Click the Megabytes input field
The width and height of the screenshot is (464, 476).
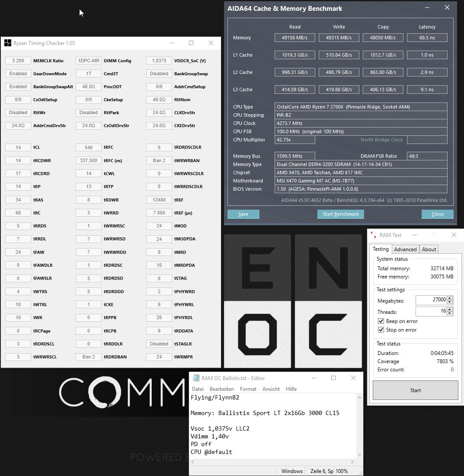431,300
